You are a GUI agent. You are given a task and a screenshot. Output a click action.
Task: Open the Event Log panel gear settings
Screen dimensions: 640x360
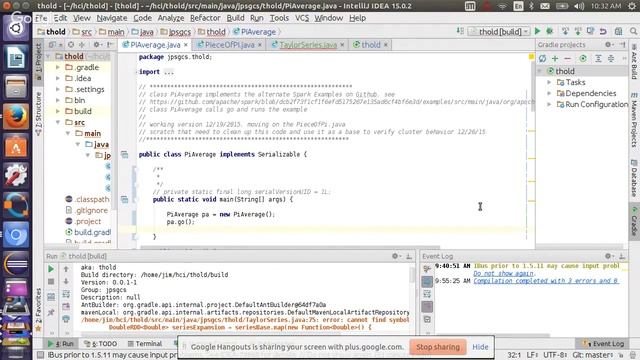(609, 256)
